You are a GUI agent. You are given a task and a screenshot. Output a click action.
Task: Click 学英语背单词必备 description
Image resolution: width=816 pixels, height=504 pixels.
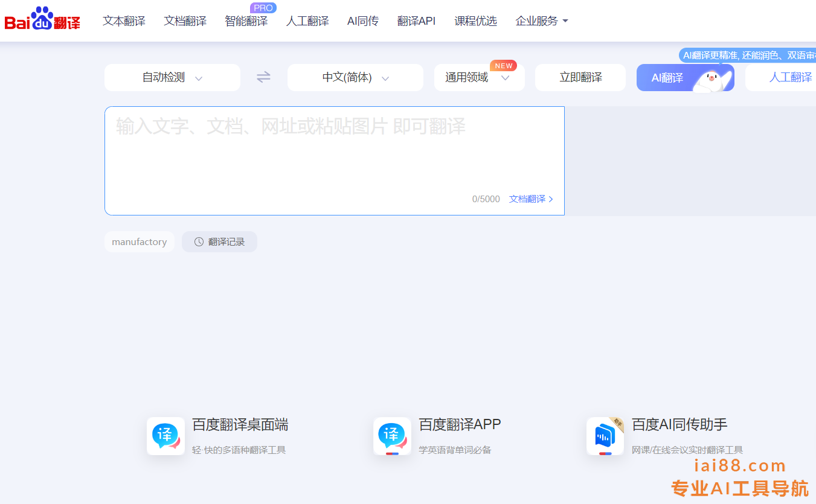(455, 450)
